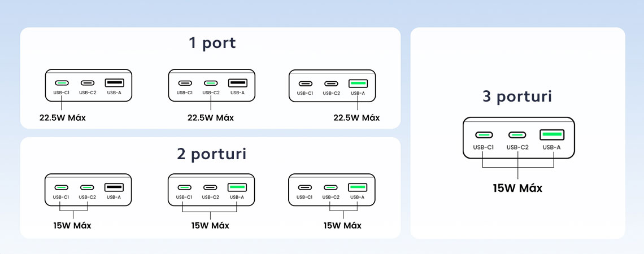Click the "2 porturi" heading
Screen dimensions: 644x254
(211, 154)
